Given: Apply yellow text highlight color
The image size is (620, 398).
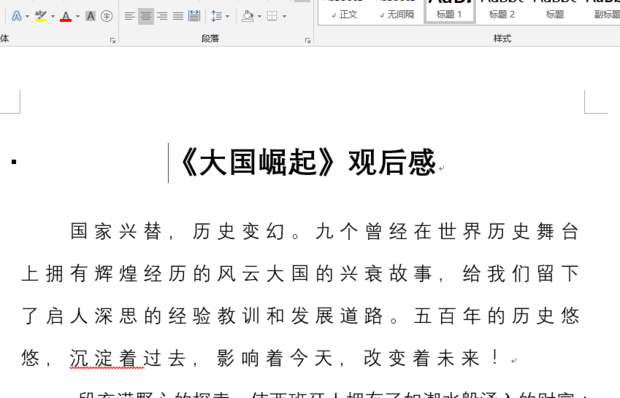Looking at the screenshot, I should (41, 16).
